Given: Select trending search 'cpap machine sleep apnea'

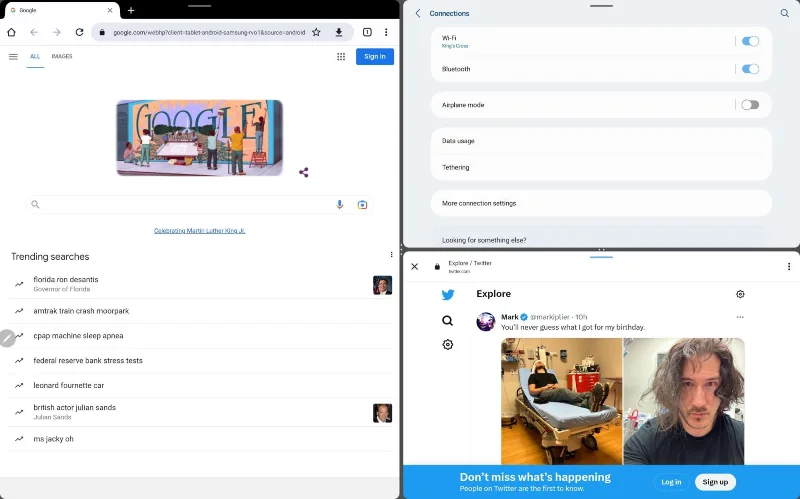Looking at the screenshot, I should click(200, 336).
